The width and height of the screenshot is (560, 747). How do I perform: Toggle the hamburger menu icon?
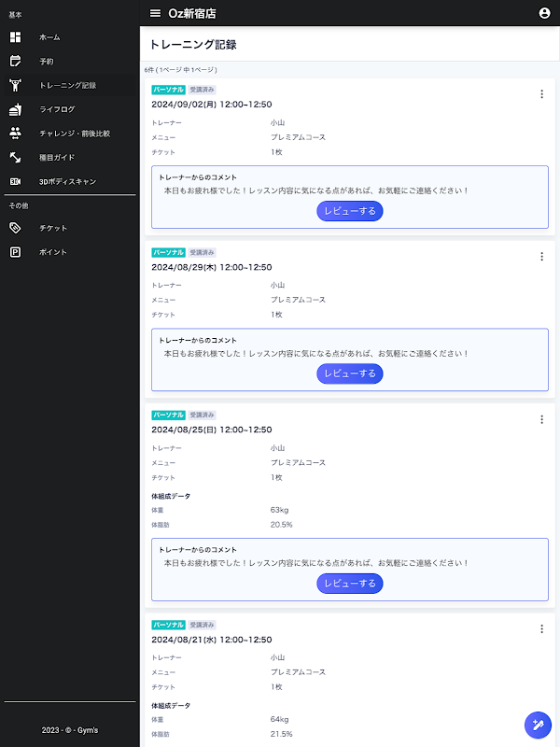tap(155, 13)
